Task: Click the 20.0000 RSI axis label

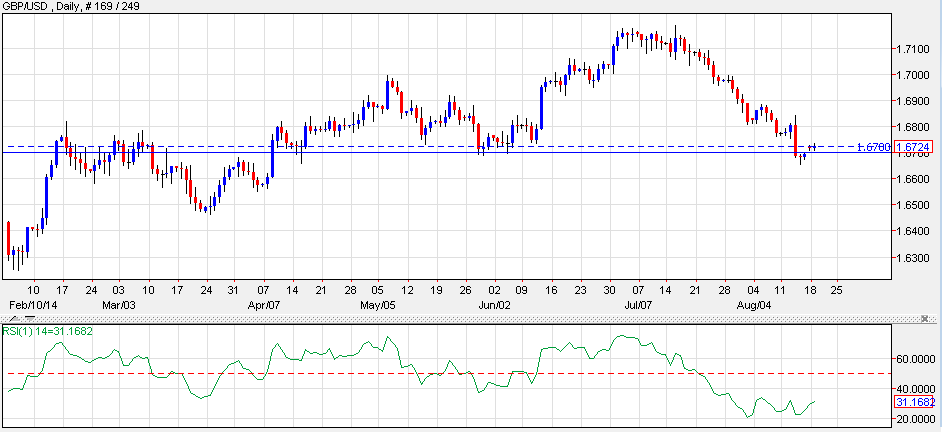Action: 913,419
